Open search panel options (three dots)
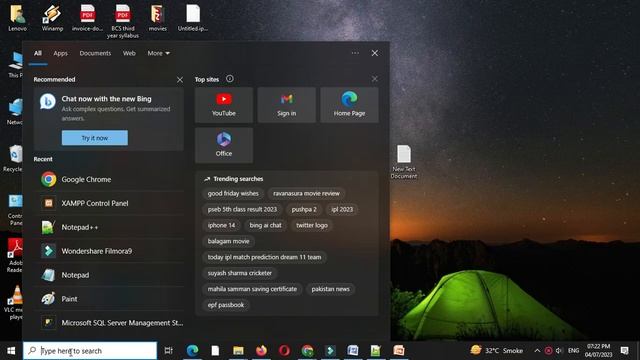The image size is (640, 360). tap(355, 53)
